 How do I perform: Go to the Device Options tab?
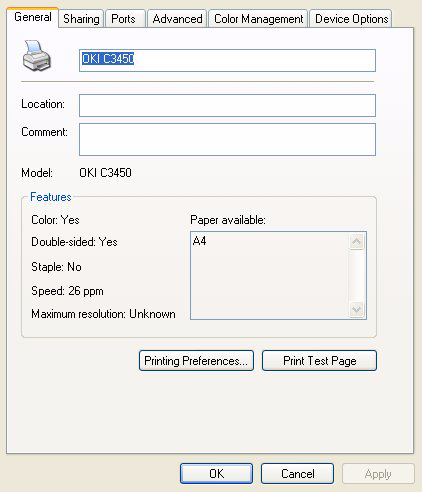click(351, 19)
